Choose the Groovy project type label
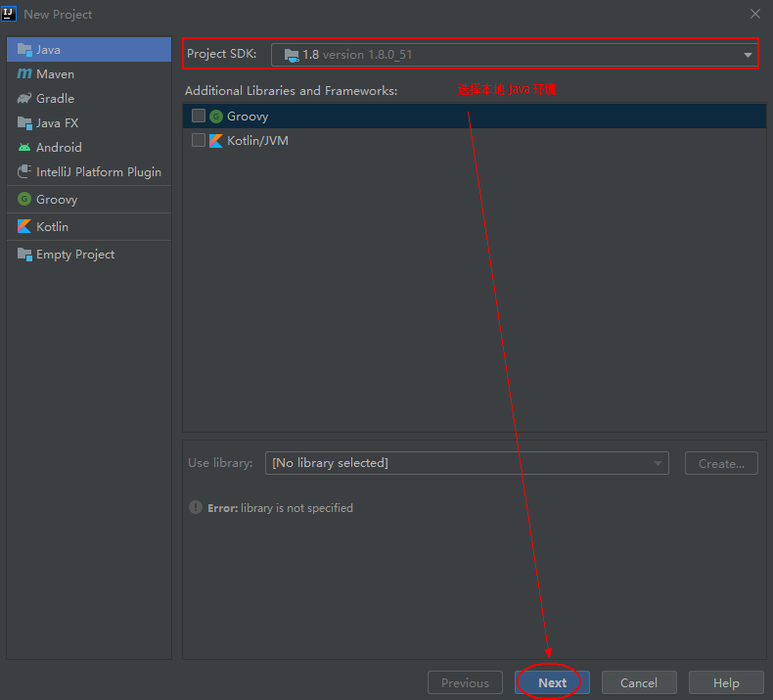This screenshot has width=773, height=700. (57, 200)
